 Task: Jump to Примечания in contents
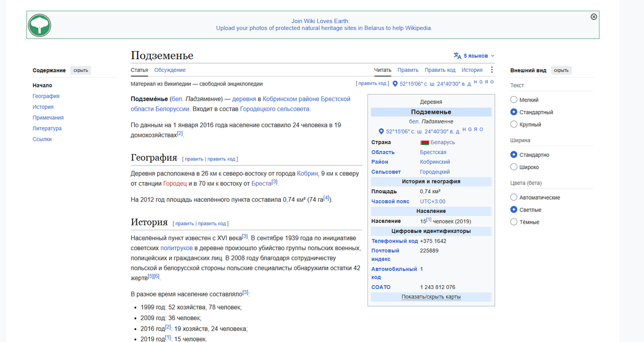[x=48, y=118]
